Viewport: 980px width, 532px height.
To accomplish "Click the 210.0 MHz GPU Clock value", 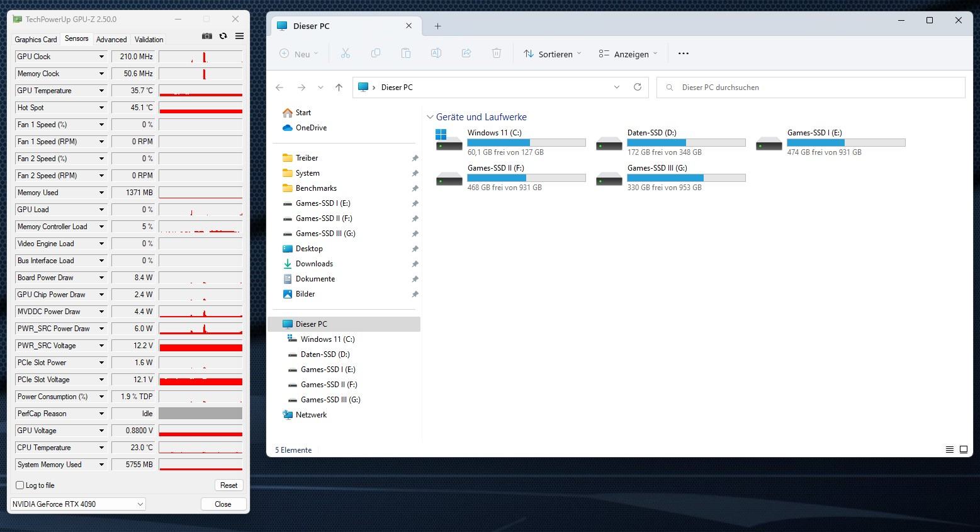I will [133, 57].
